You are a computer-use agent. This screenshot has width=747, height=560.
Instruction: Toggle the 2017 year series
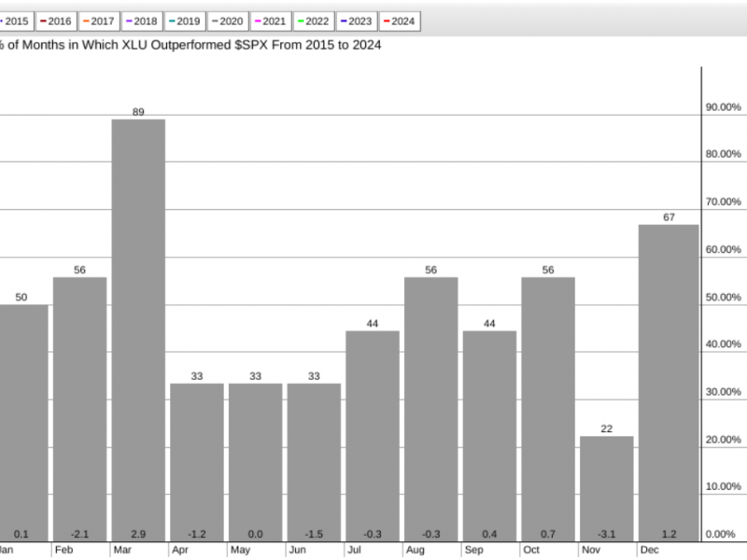99,21
